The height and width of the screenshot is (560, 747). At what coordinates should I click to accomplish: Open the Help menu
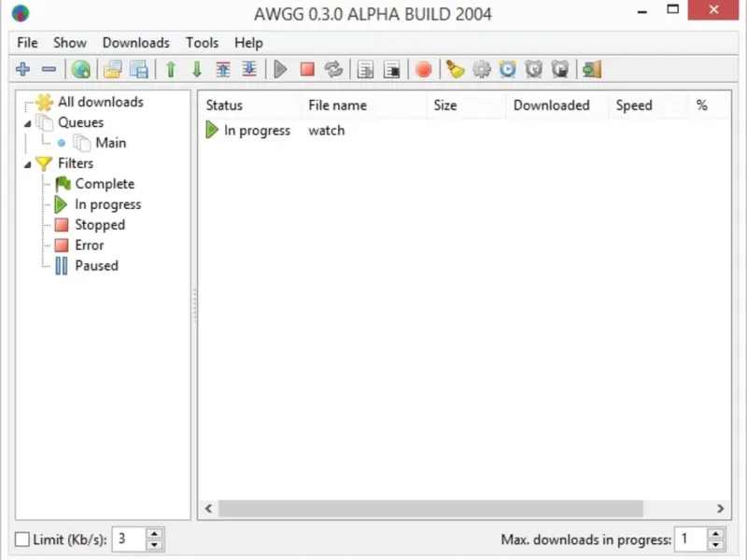point(248,43)
